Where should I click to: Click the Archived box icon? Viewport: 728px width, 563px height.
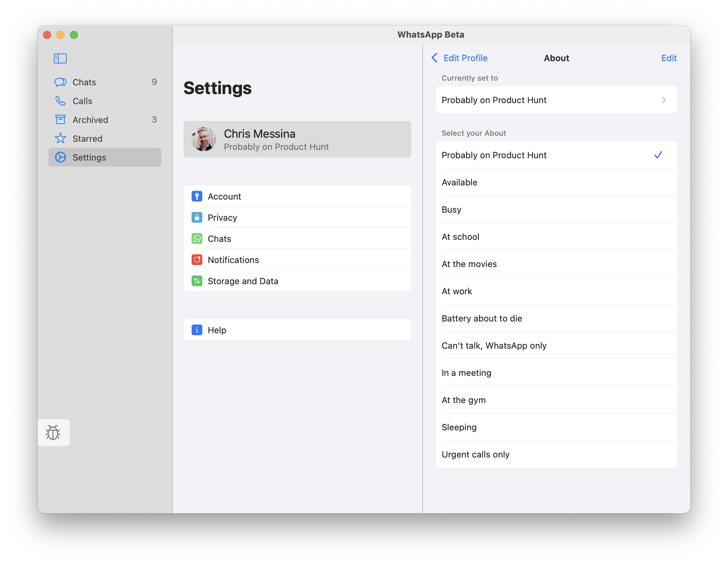[x=60, y=120]
